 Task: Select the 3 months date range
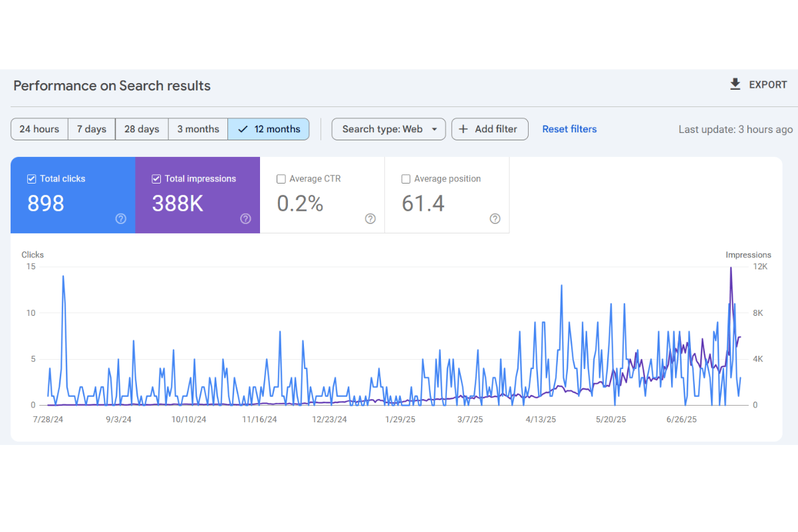(x=198, y=129)
